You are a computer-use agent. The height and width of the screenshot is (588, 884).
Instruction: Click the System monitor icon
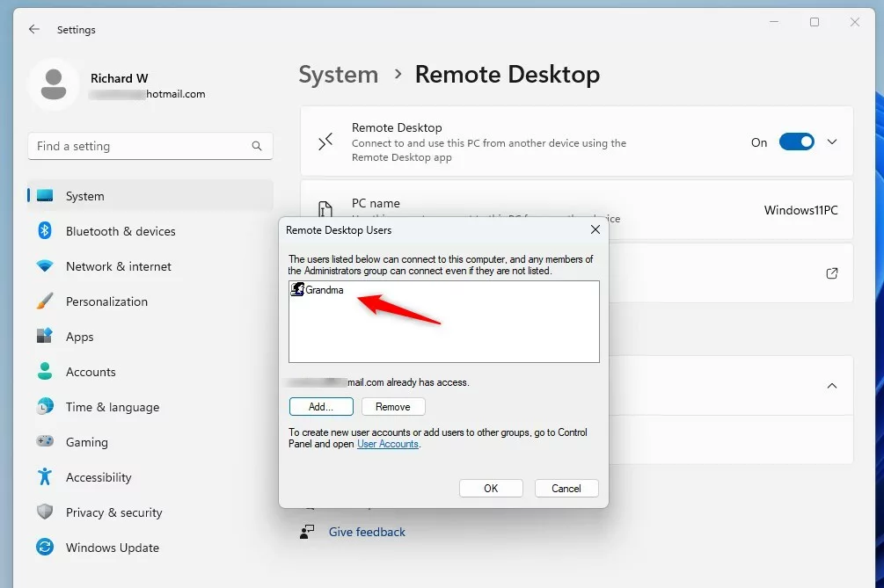point(45,196)
